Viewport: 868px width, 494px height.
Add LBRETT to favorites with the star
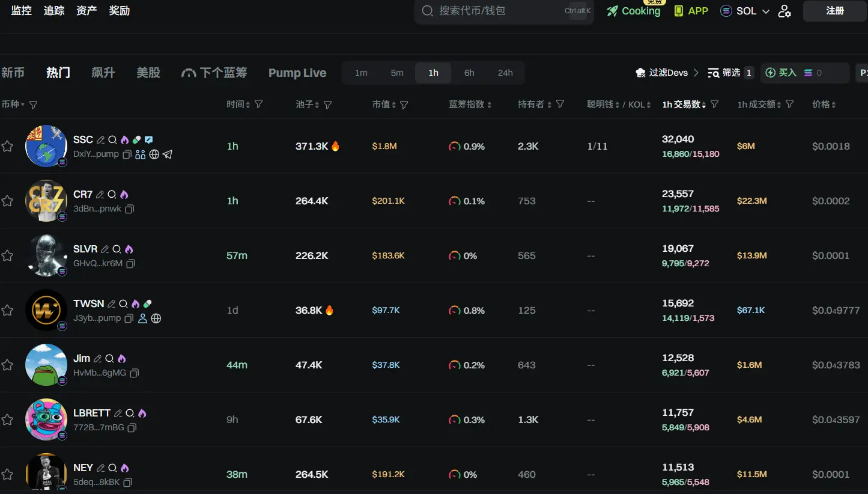tap(7, 419)
